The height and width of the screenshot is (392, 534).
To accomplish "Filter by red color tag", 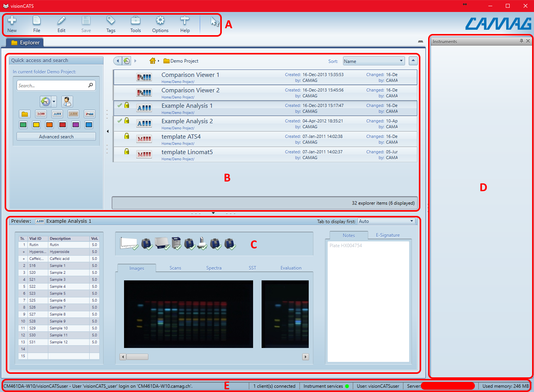I will click(63, 125).
